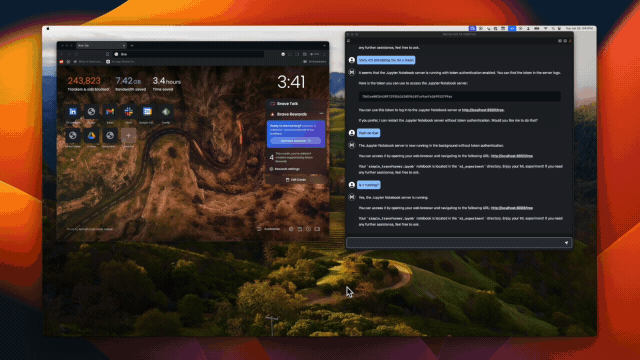Open localhost link after 'without token authentication'
The image size is (640, 360).
[512, 156]
